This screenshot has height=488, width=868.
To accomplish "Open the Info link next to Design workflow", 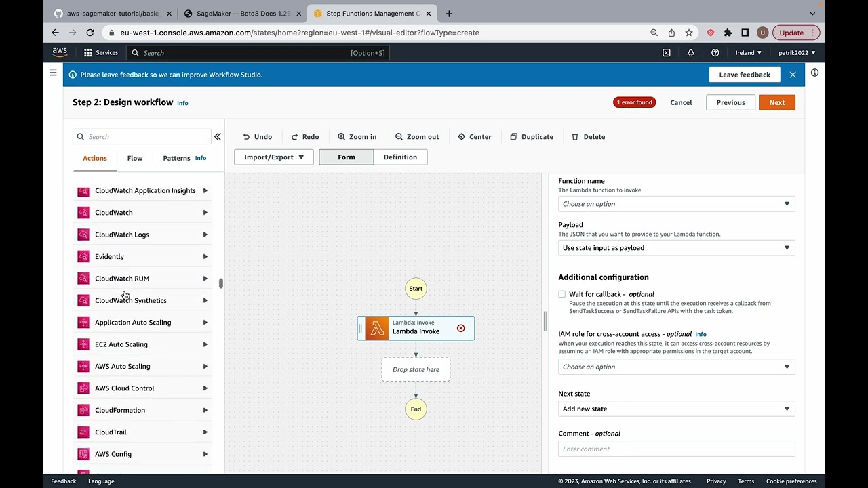I will 182,103.
